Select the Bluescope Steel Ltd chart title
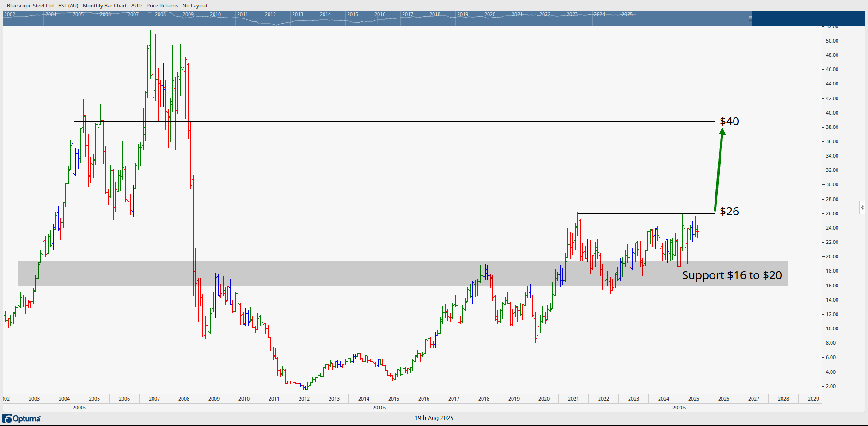 [x=107, y=6]
